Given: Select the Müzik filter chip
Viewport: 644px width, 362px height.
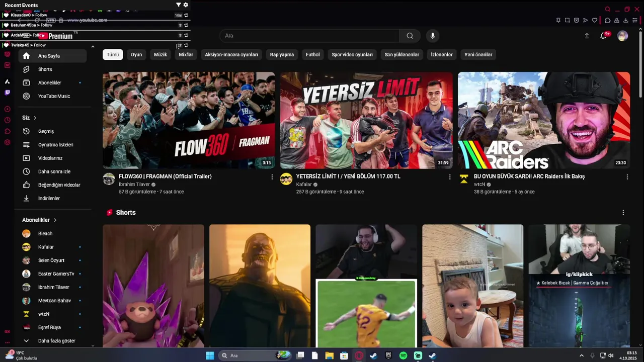Looking at the screenshot, I should point(160,54).
